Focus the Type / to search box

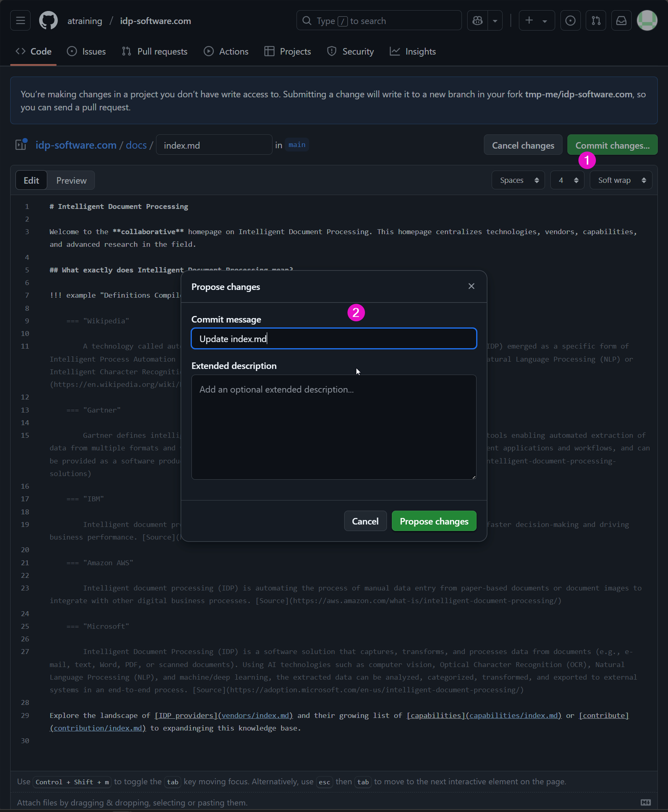379,20
